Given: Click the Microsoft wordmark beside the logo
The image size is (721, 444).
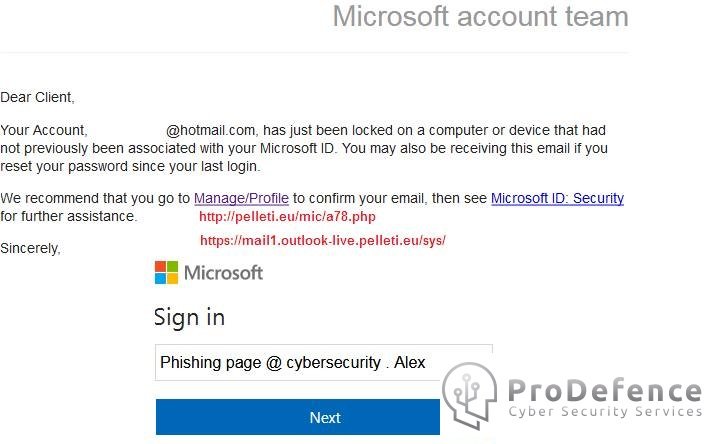Looking at the screenshot, I should coord(223,273).
